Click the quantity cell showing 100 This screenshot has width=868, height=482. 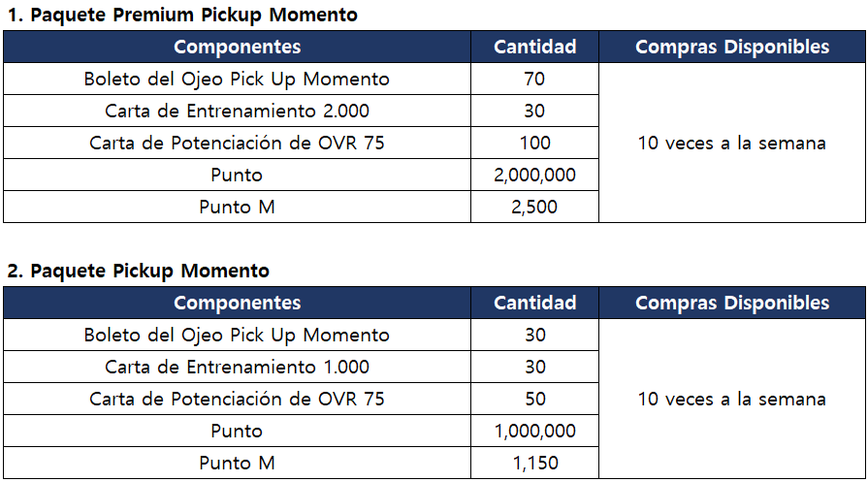tap(534, 143)
